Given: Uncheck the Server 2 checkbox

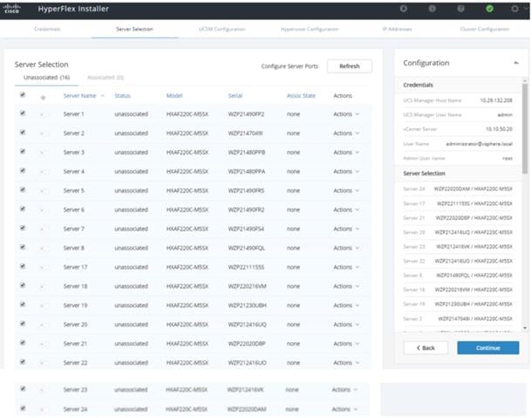Looking at the screenshot, I should click(x=23, y=132).
